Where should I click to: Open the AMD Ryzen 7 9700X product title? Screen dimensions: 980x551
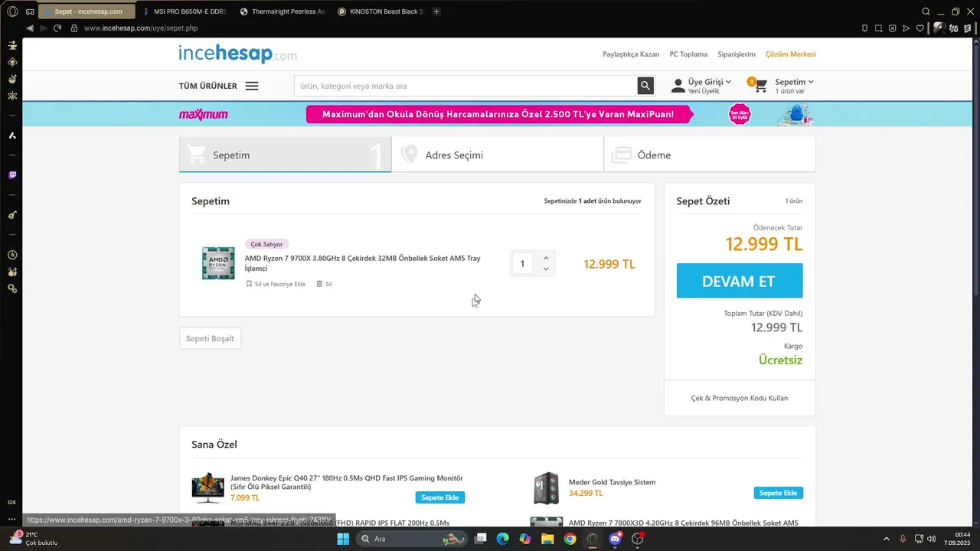(363, 263)
